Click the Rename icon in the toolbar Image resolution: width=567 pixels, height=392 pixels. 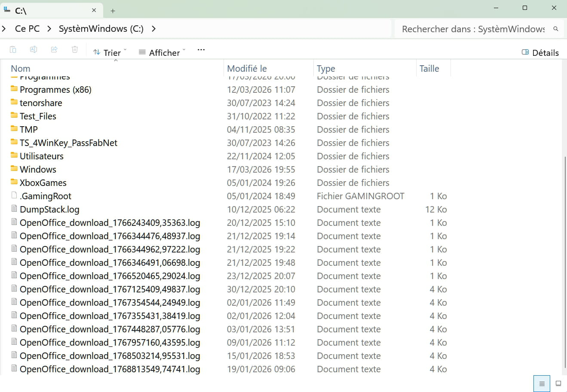(x=34, y=50)
